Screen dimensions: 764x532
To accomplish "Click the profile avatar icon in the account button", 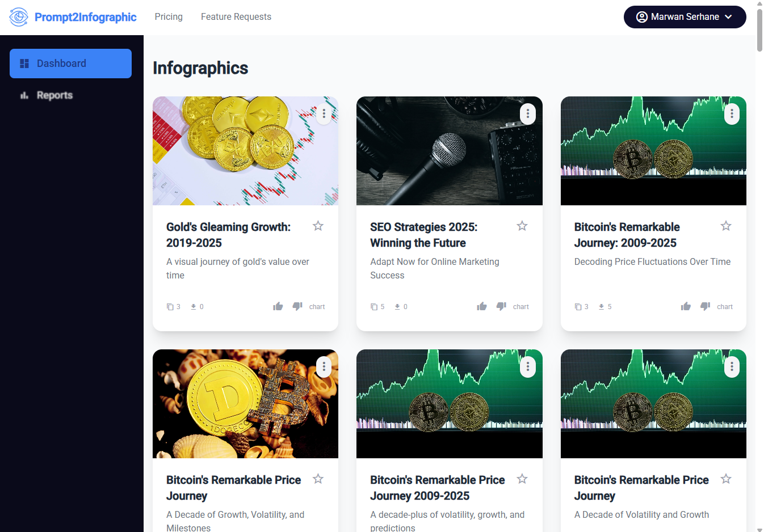I will (641, 16).
